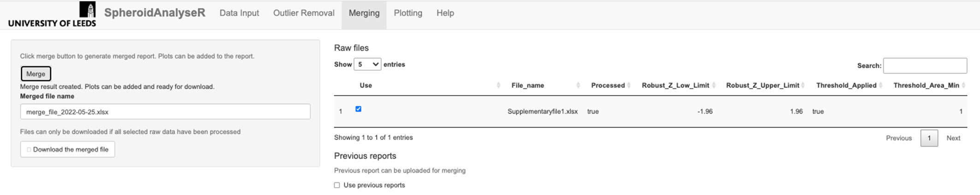This screenshot has height=195, width=980.
Task: Click the University of Leeds logo
Action: 52,14
